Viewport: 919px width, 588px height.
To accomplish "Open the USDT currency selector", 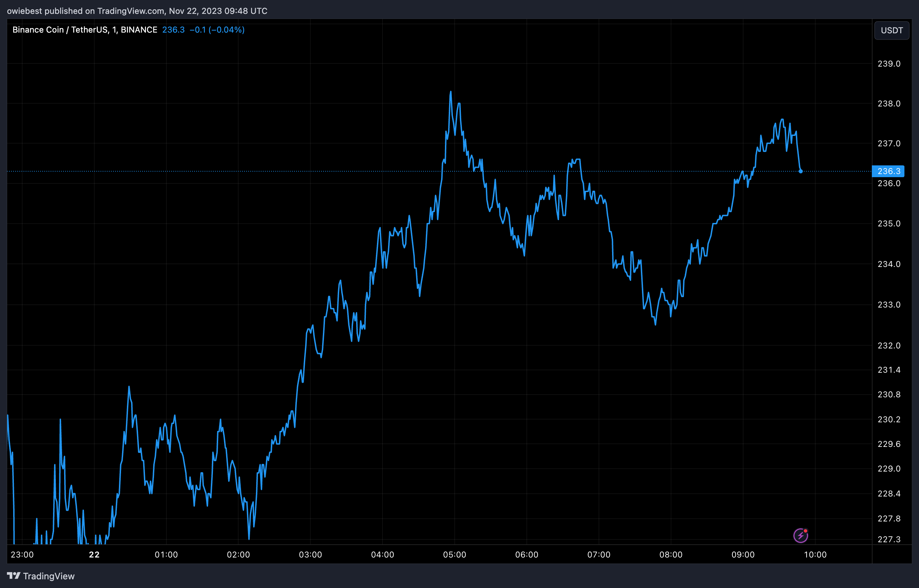I will tap(892, 31).
